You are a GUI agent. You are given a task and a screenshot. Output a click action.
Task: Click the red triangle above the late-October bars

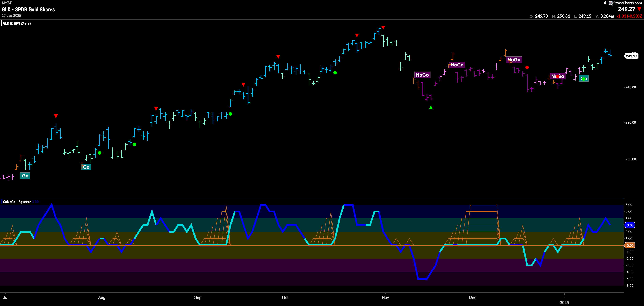[357, 35]
